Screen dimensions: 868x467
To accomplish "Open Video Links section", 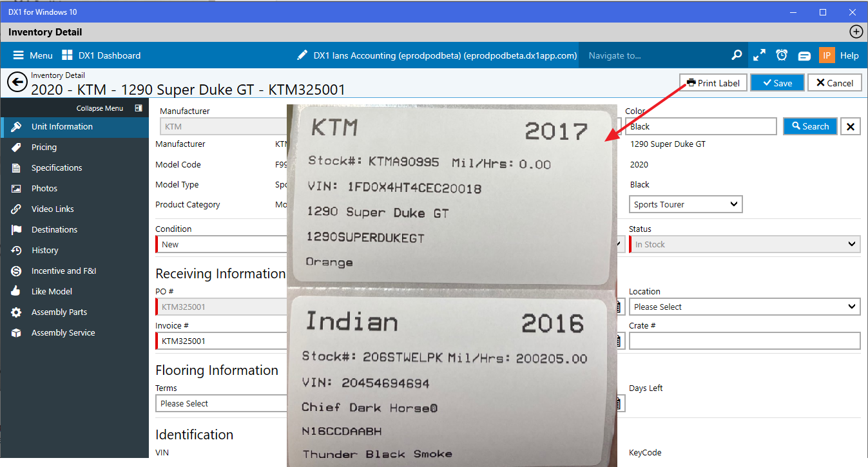I will pyautogui.click(x=75, y=209).
